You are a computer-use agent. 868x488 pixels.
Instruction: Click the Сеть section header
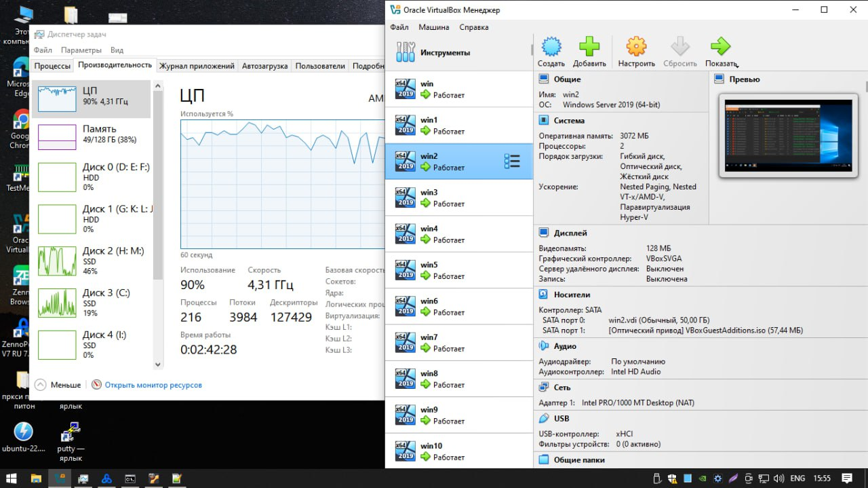coord(561,387)
